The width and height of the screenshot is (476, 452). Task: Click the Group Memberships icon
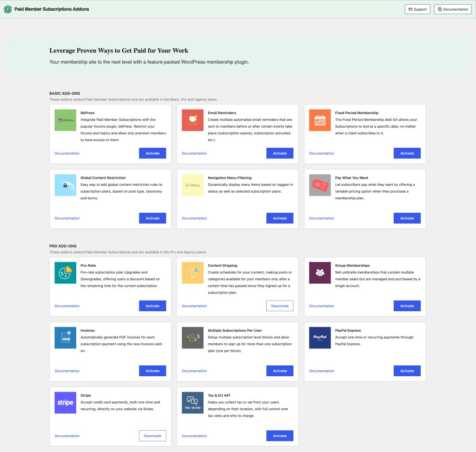coord(320,273)
